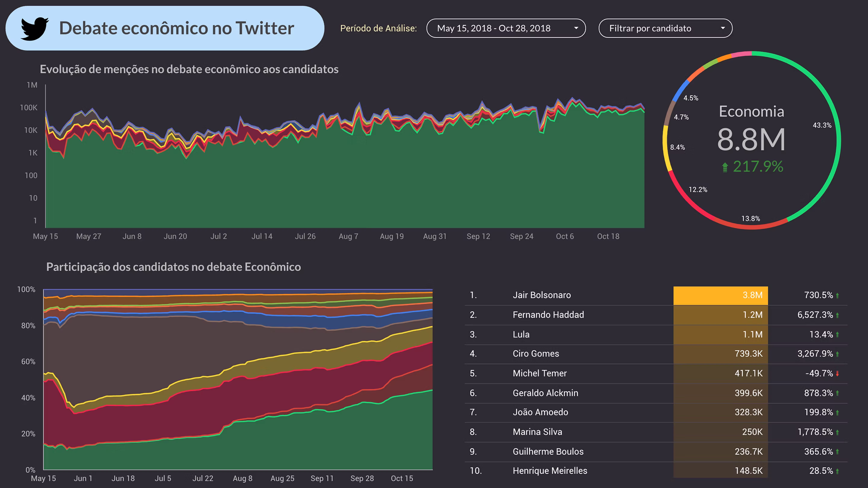The image size is (868, 488).
Task: Select the Ciro Gomes table row name
Action: (536, 354)
